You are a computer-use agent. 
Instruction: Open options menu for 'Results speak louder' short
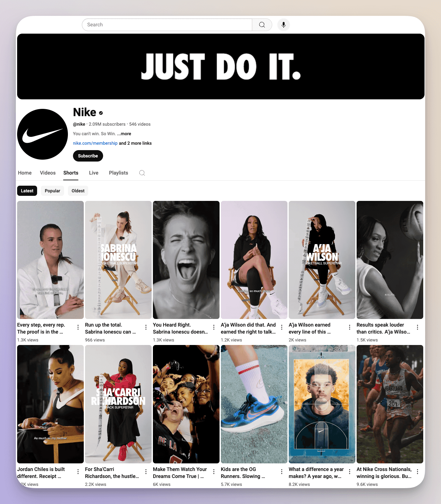click(x=418, y=327)
